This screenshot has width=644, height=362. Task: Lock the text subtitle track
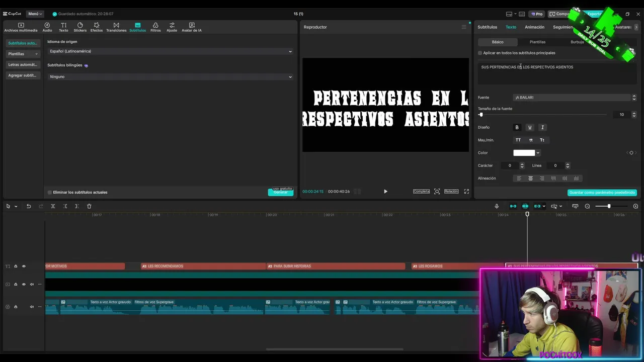(16, 266)
